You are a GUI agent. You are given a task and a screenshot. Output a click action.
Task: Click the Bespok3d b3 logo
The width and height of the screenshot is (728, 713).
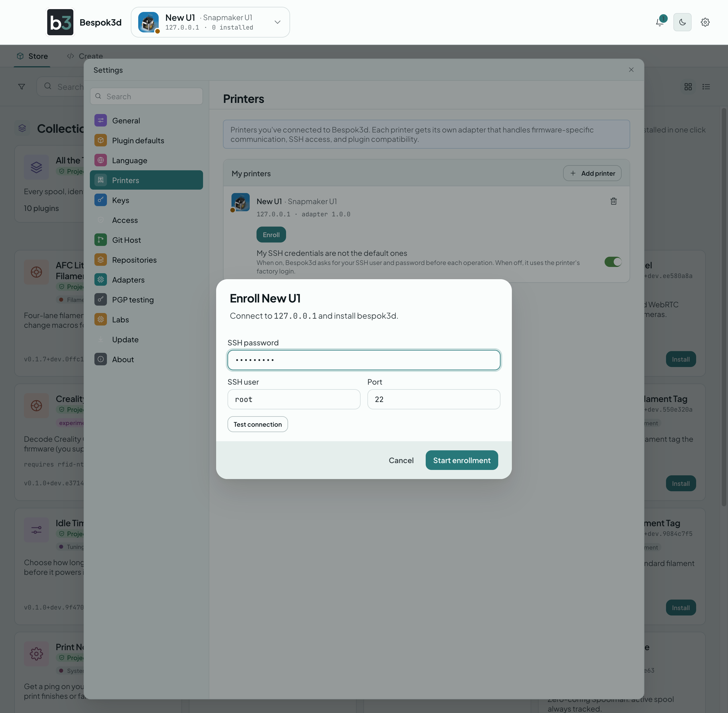point(60,22)
